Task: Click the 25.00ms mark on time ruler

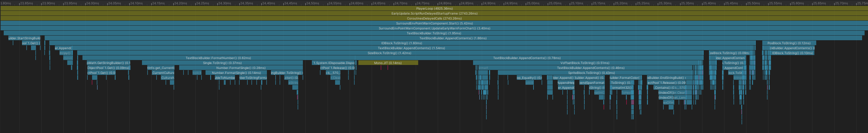Action: tap(532, 3)
